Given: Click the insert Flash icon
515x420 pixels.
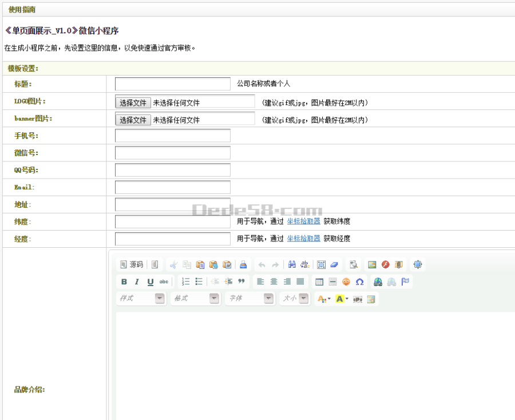Looking at the screenshot, I should point(386,264).
